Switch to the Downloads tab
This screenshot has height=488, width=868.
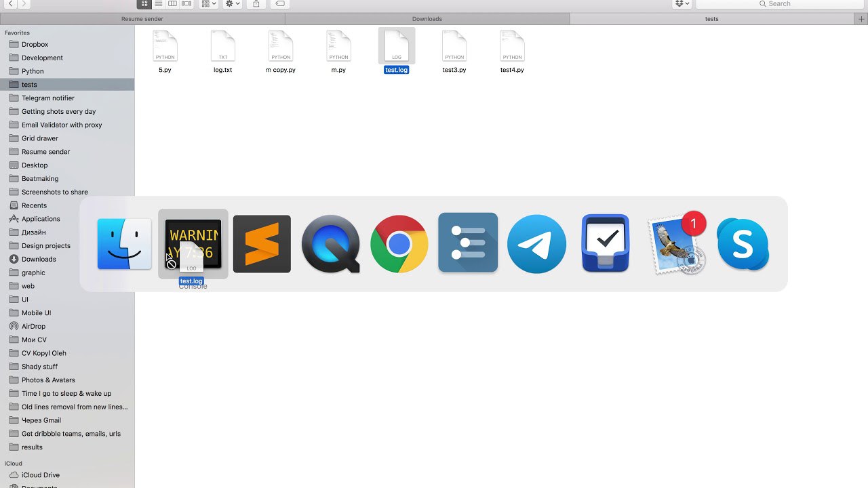tap(427, 19)
